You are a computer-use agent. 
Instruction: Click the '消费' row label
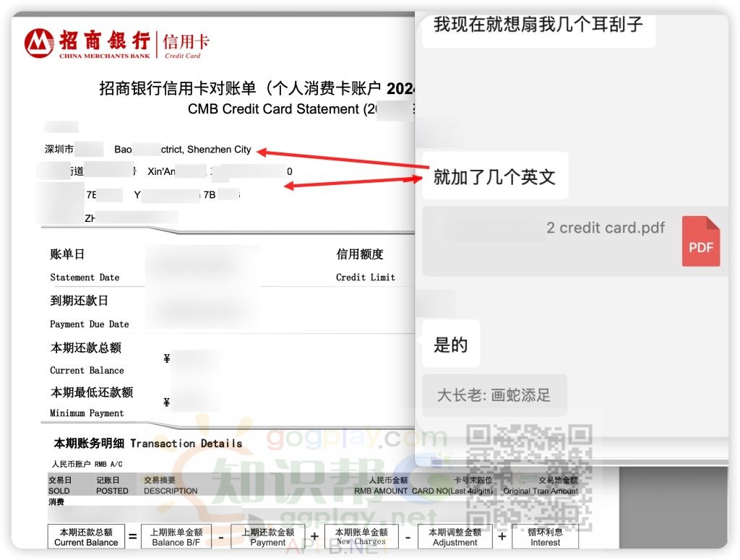(56, 502)
